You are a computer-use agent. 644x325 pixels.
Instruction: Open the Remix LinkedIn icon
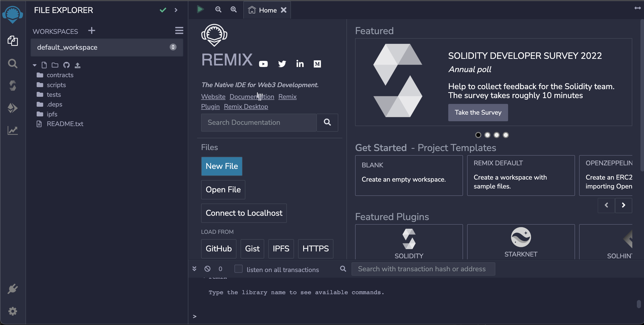pos(300,64)
